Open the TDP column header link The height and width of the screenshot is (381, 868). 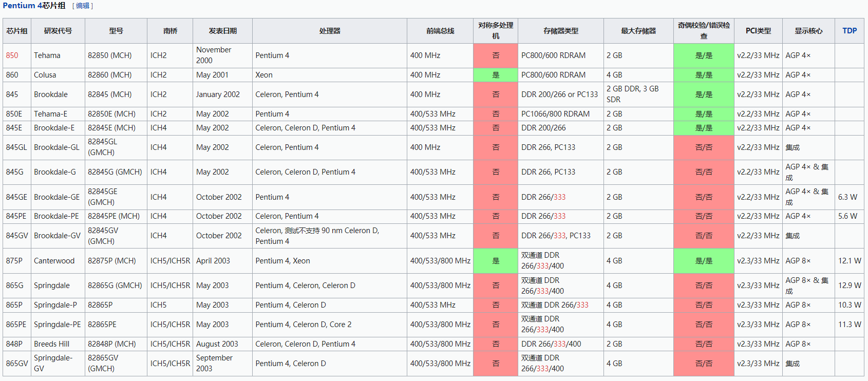[x=850, y=31]
